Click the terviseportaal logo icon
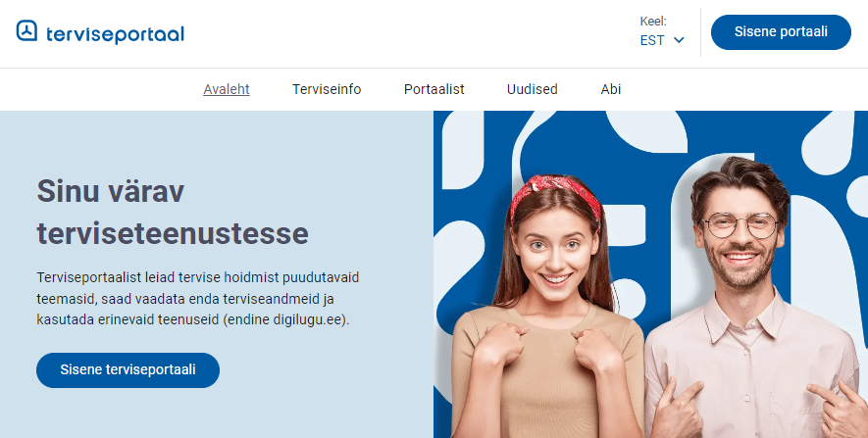The image size is (868, 438). pos(26,31)
